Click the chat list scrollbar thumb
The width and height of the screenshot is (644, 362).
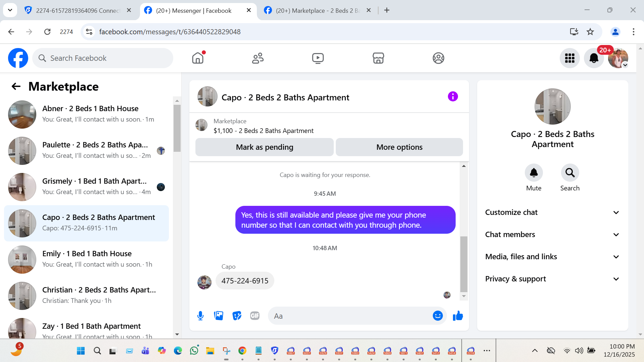coord(177,128)
